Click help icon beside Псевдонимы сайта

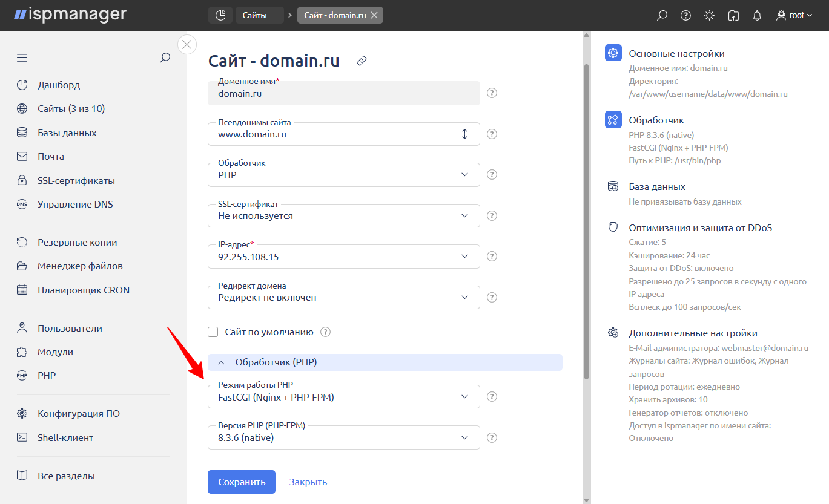click(492, 134)
